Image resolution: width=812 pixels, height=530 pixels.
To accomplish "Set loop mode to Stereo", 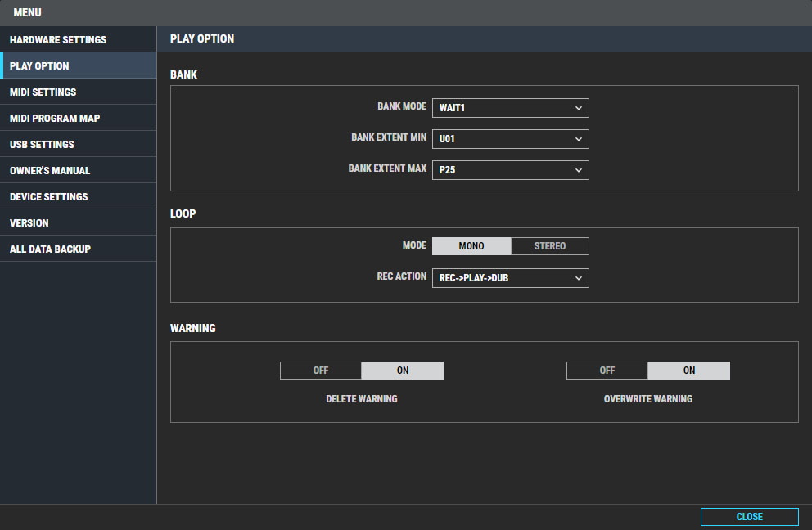I will click(x=549, y=246).
